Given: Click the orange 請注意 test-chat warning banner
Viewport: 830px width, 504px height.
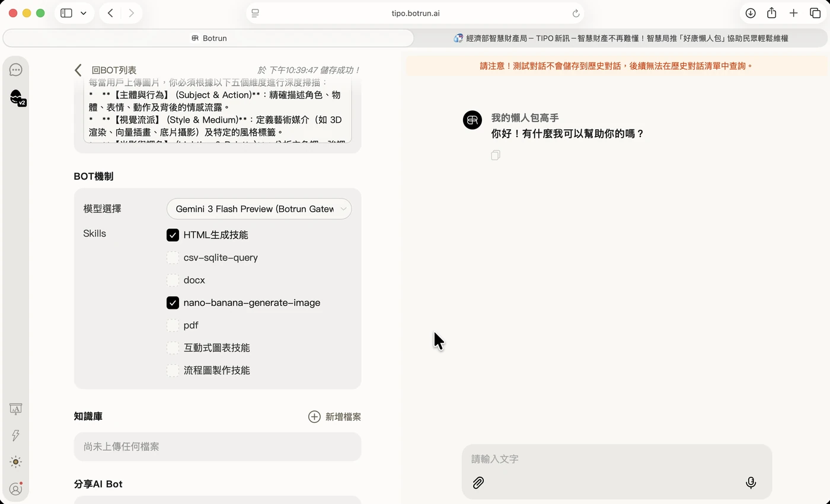Looking at the screenshot, I should coord(617,66).
